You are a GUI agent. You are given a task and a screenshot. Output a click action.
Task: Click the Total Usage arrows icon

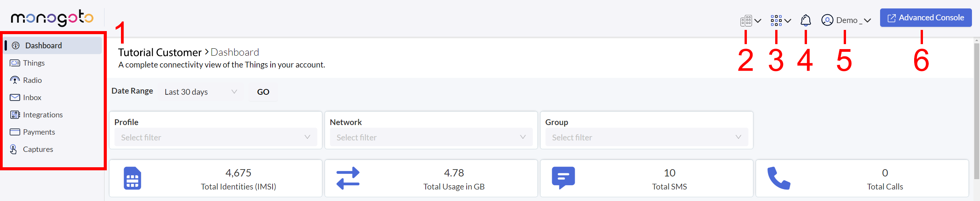[x=348, y=178]
